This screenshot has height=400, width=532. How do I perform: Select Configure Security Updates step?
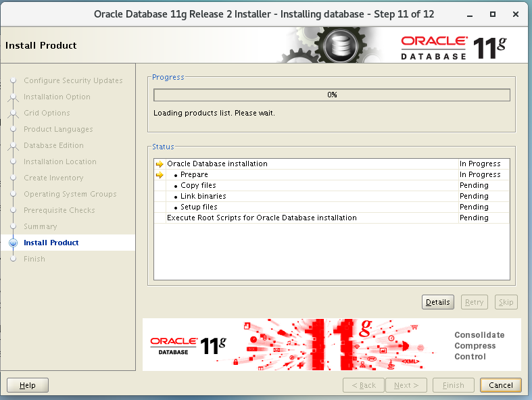click(x=73, y=80)
